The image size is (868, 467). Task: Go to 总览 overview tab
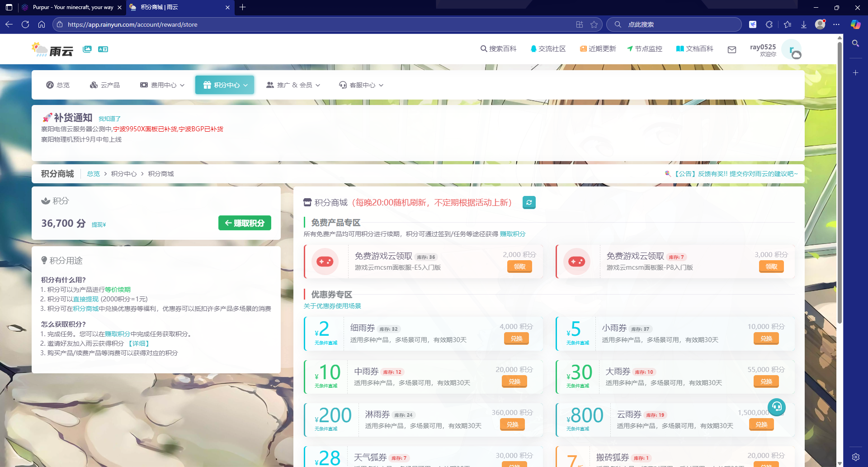(x=58, y=85)
